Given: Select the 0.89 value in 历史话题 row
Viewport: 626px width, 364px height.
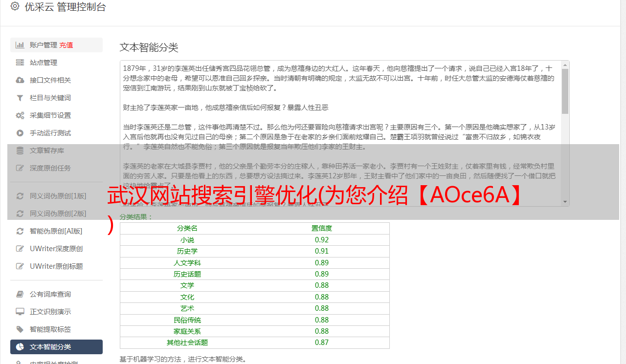Looking at the screenshot, I should 322,274.
